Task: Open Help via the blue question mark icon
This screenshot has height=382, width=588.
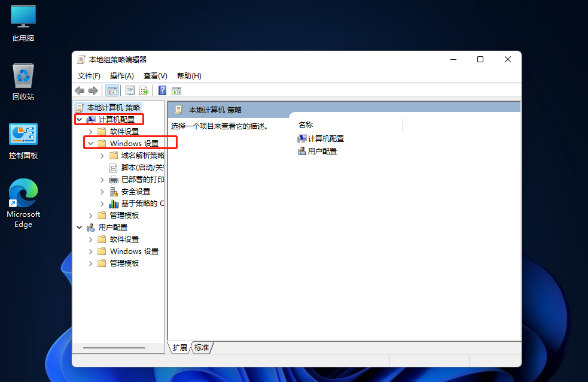Action: [162, 90]
